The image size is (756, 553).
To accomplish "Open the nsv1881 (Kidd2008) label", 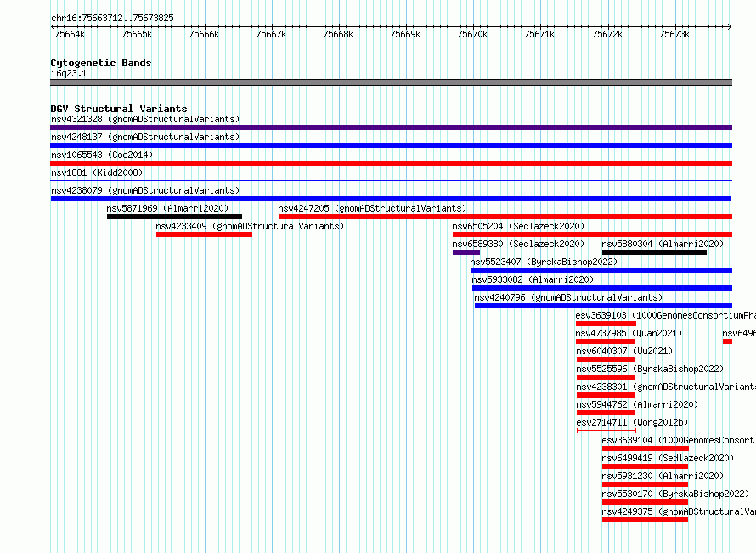I will (97, 172).
